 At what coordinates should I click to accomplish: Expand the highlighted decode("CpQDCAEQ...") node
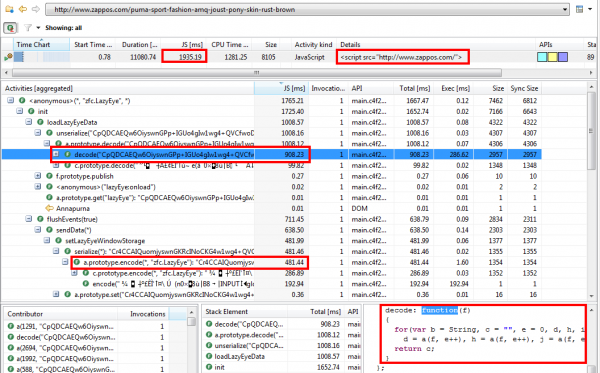click(x=56, y=154)
